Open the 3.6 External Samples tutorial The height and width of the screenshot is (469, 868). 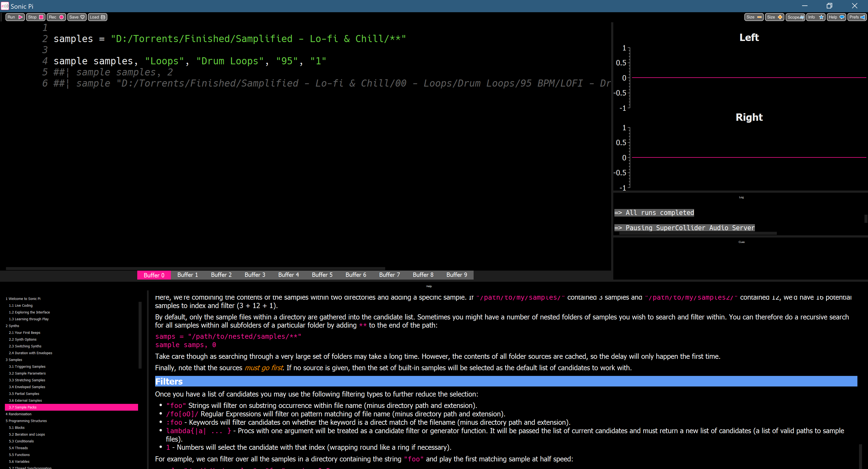point(25,401)
